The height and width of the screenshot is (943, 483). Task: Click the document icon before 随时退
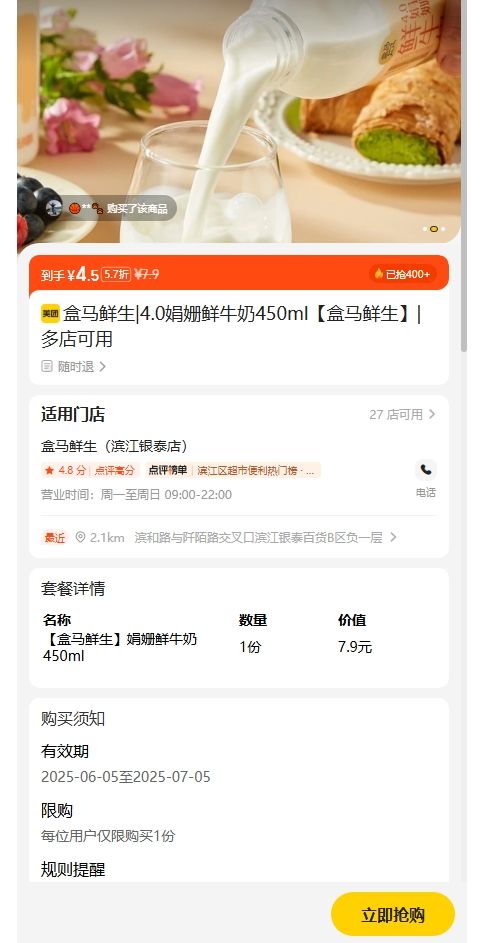[47, 366]
